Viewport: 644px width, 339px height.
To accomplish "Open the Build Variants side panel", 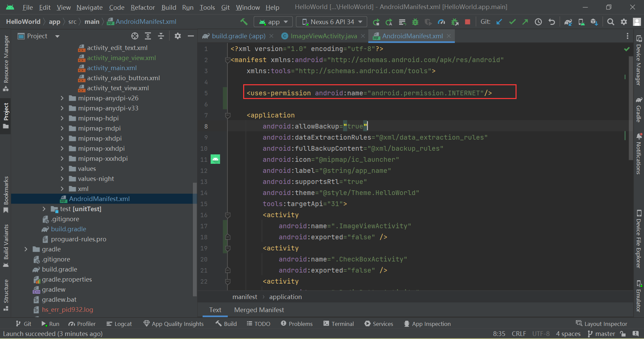I will pos(6,245).
